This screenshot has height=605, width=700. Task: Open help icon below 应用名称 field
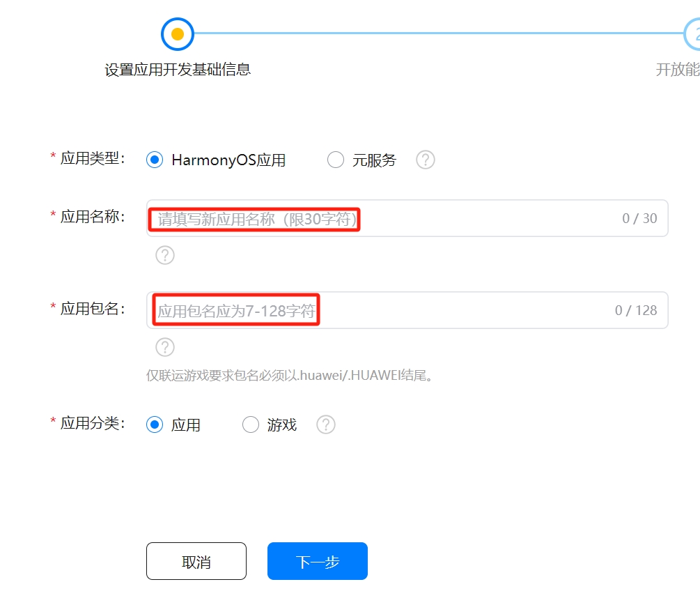[x=164, y=255]
